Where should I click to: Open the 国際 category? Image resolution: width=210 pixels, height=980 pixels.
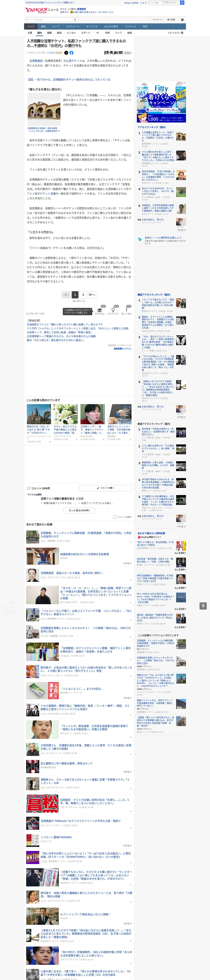[x=49, y=33]
